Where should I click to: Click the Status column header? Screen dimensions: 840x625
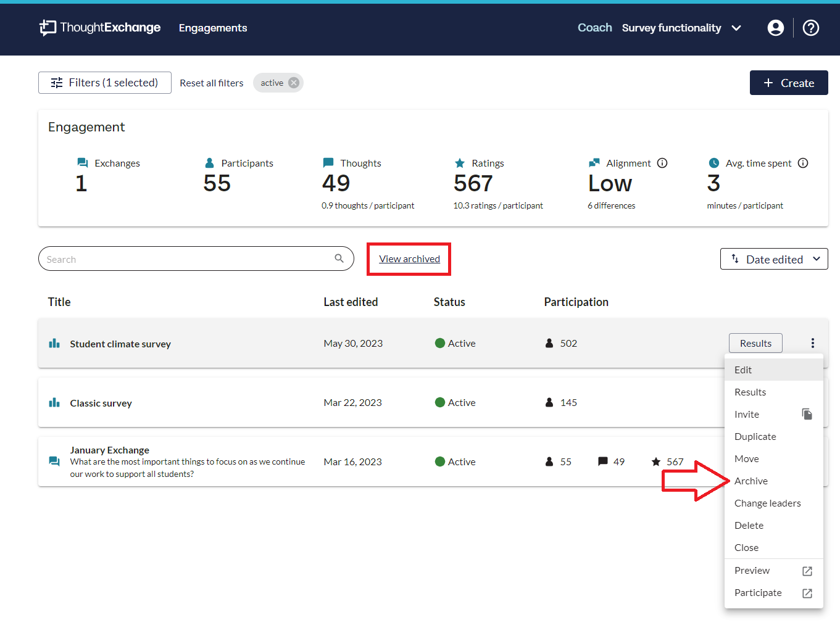[x=449, y=302]
